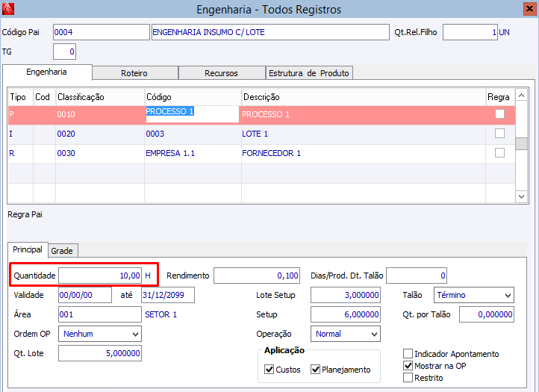Expand the Operação combo box
Image resolution: width=539 pixels, height=392 pixels.
pos(373,334)
